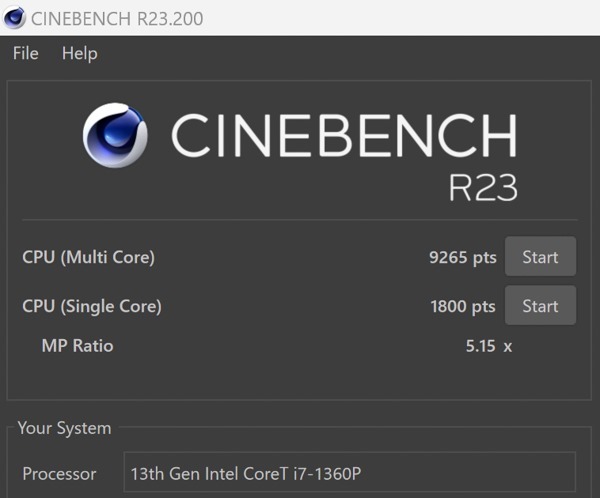Click the large Cinebench sphere logo
600x498 pixels.
pos(115,135)
